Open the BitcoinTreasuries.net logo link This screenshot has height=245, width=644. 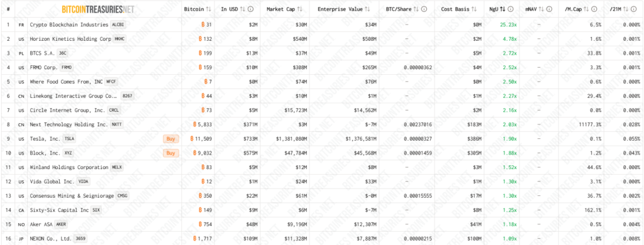pyautogui.click(x=98, y=9)
